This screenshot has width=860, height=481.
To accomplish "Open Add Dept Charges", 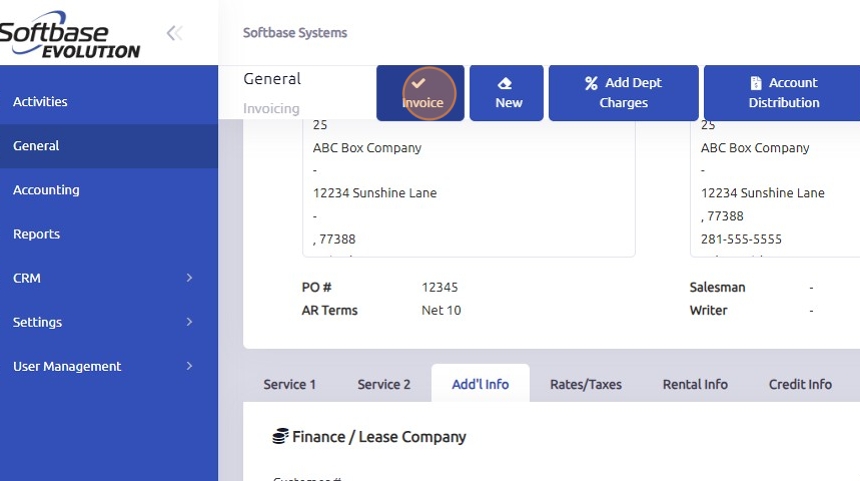I will pos(624,93).
